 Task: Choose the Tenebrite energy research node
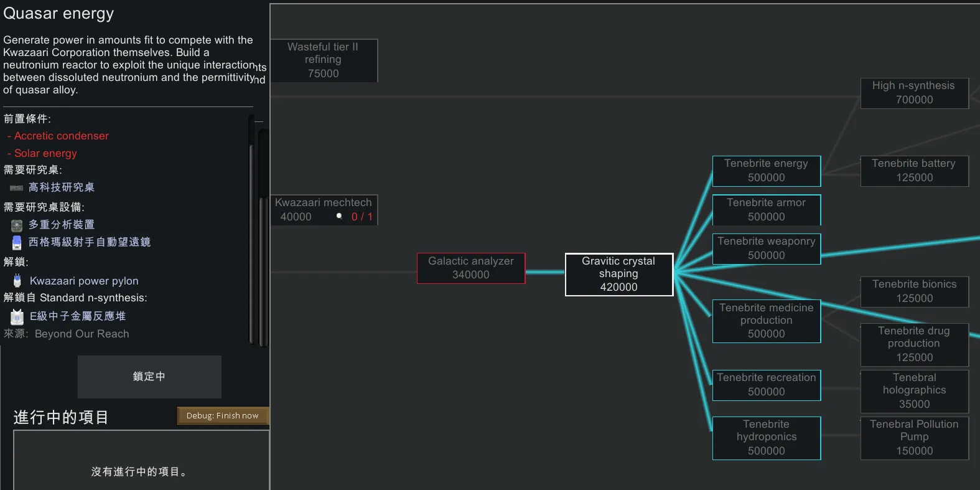(766, 171)
